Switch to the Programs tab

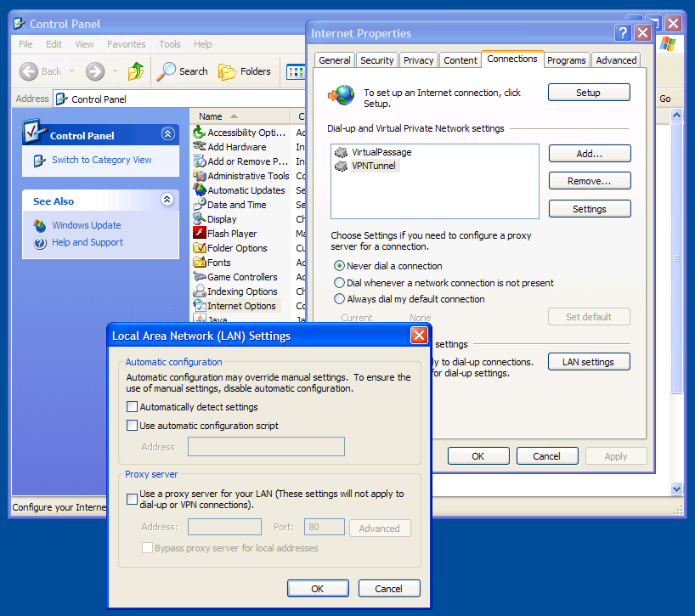[567, 60]
